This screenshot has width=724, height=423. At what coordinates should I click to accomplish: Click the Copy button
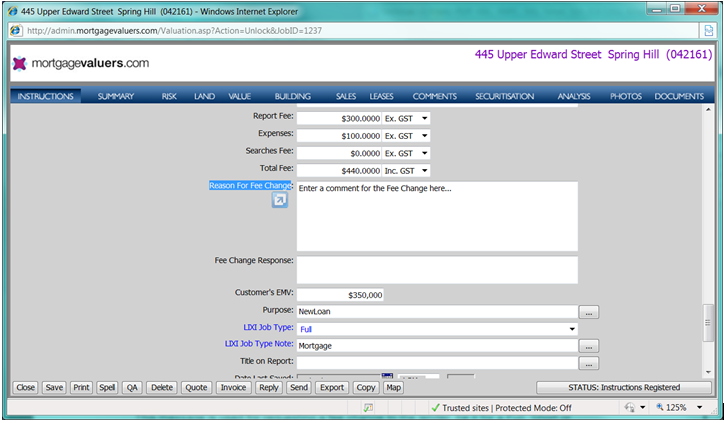pyautogui.click(x=366, y=387)
